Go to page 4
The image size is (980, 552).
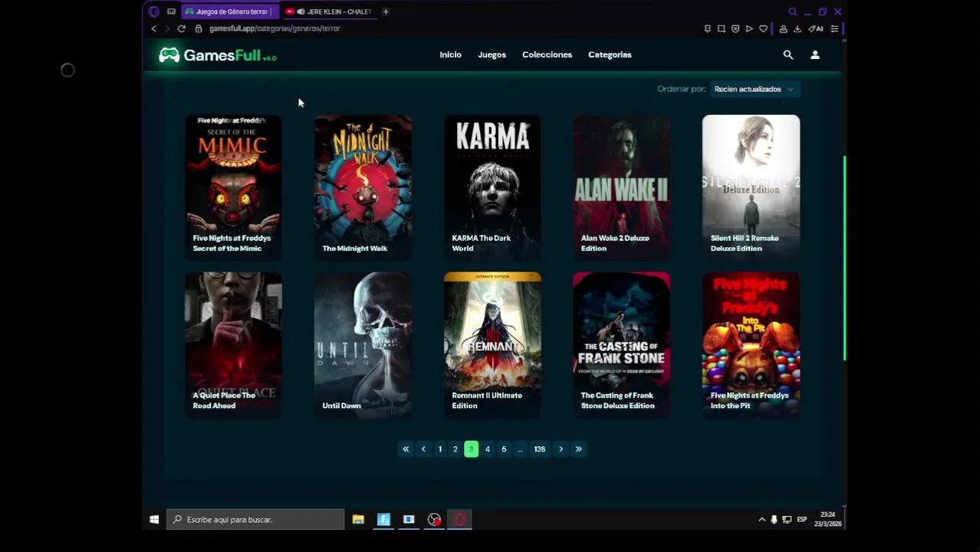(x=487, y=449)
